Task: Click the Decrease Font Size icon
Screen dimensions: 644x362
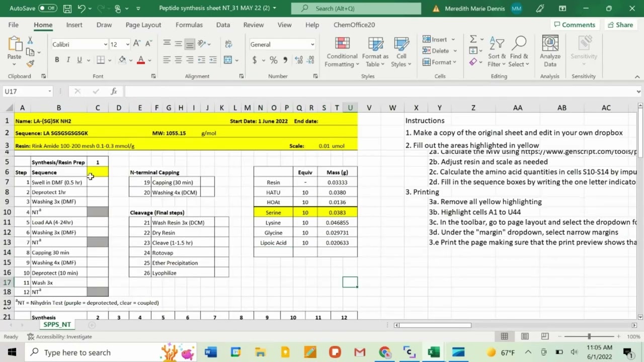Action: click(x=149, y=44)
